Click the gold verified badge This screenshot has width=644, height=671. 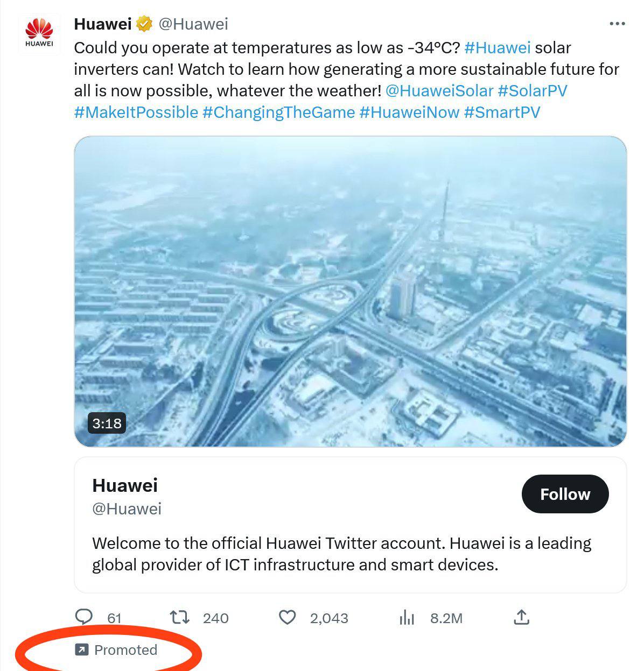point(143,24)
